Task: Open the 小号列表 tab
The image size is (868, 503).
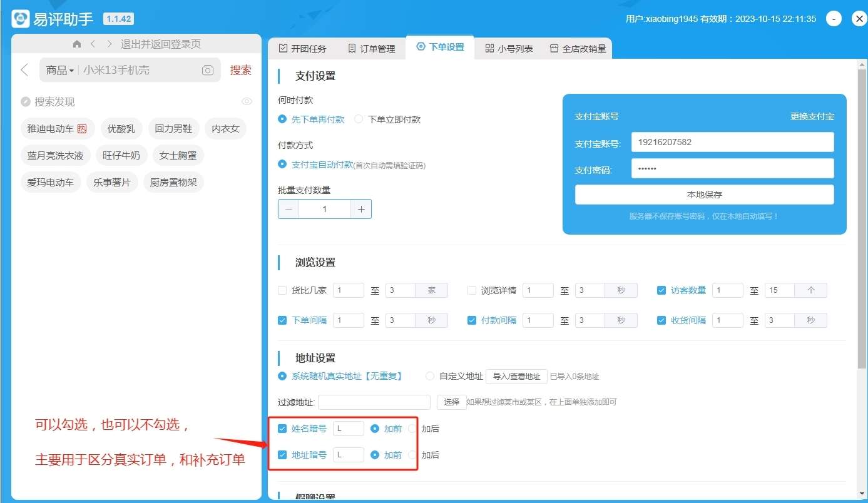Action: point(509,48)
